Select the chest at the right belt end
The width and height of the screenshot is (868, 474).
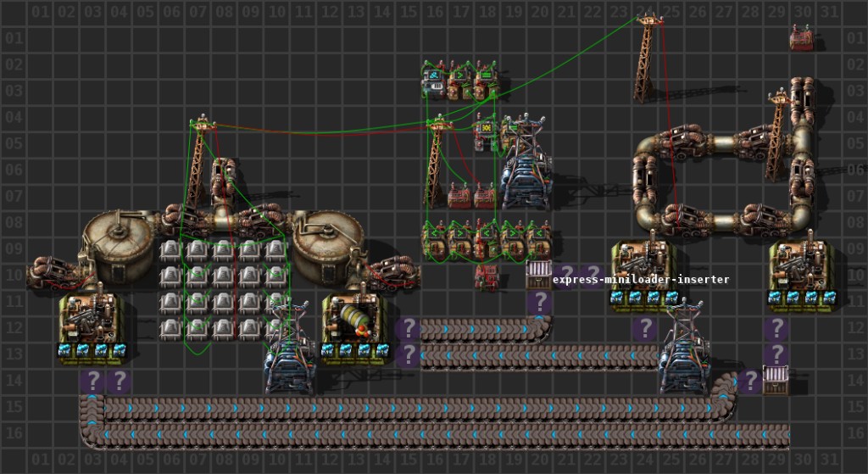click(776, 379)
